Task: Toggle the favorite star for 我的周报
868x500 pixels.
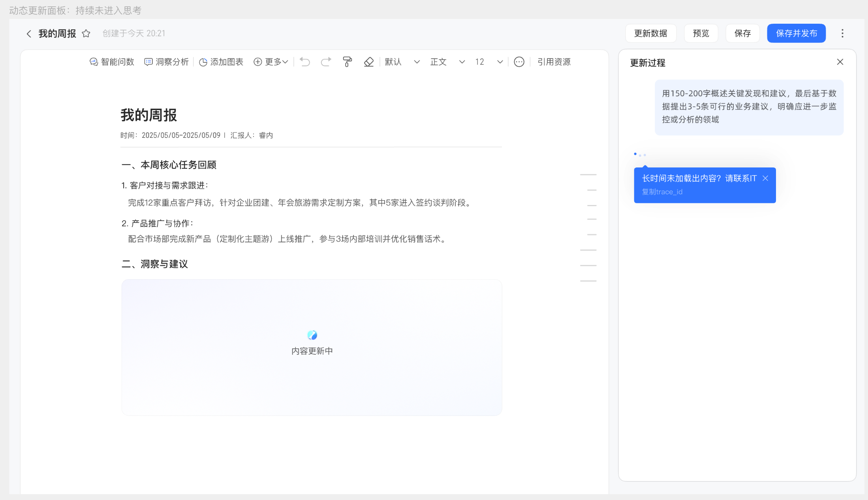Action: (x=86, y=34)
